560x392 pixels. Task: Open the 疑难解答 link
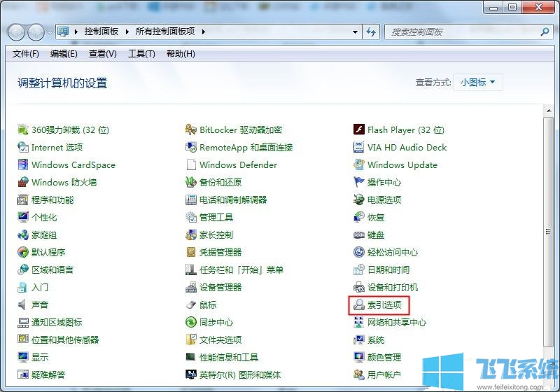pos(48,375)
